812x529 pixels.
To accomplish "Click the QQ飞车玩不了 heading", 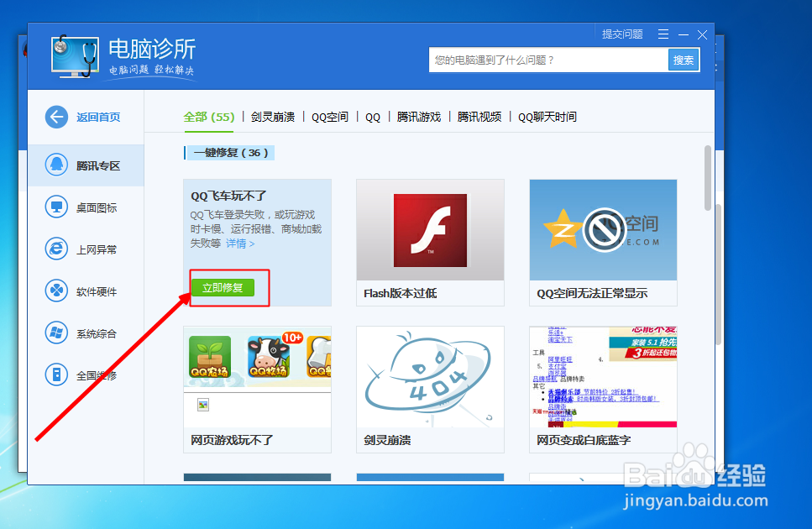I will [x=229, y=196].
